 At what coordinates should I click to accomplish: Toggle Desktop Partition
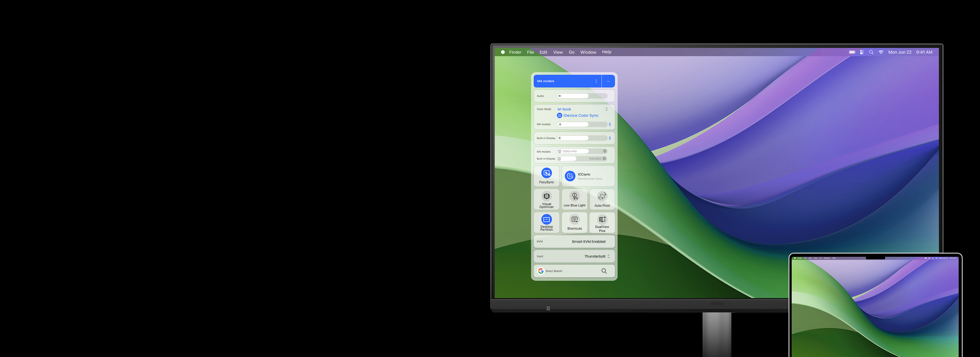pos(547,222)
